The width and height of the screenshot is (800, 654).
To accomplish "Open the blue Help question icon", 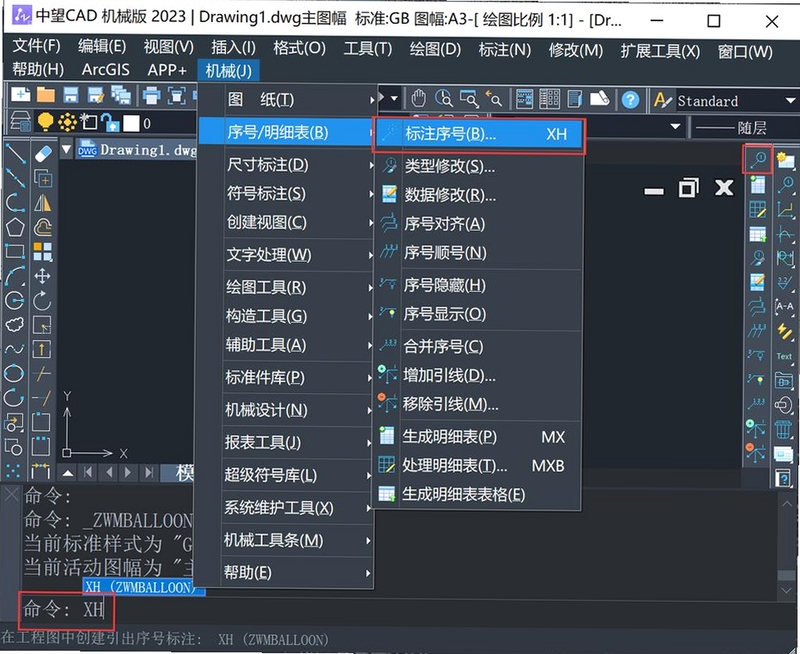I will [631, 99].
